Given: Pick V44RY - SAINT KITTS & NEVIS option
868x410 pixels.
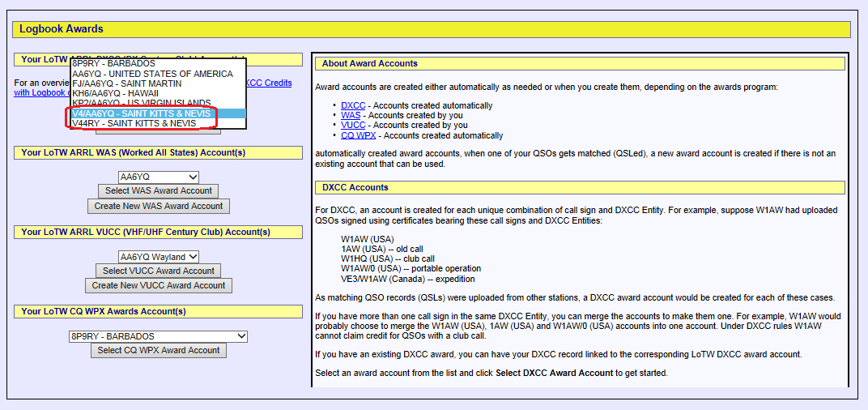Looking at the screenshot, I should click(x=134, y=124).
